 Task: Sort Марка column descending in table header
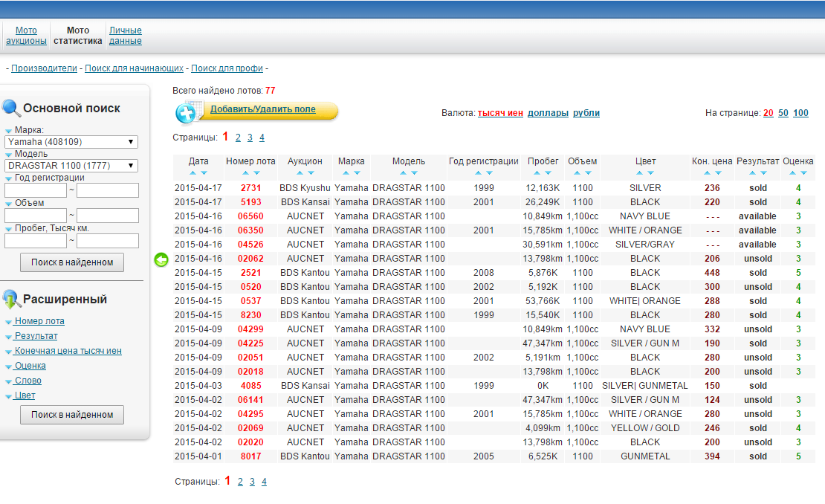coord(357,173)
